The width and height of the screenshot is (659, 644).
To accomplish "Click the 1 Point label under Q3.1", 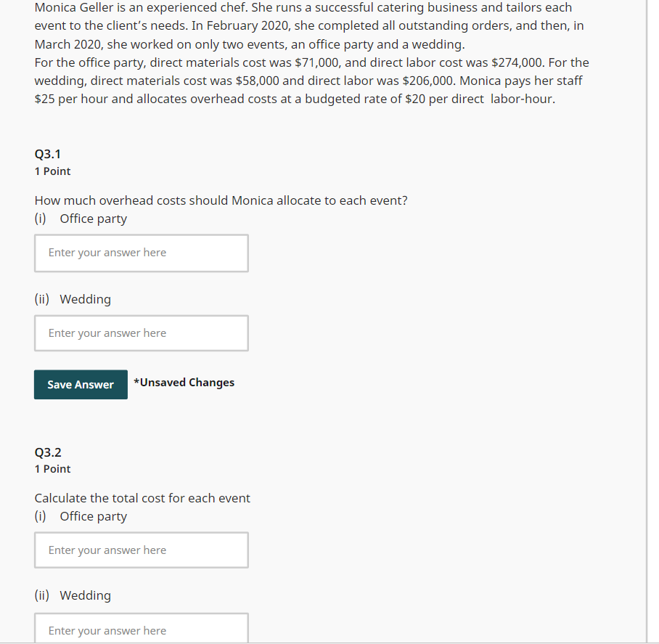I will point(52,171).
